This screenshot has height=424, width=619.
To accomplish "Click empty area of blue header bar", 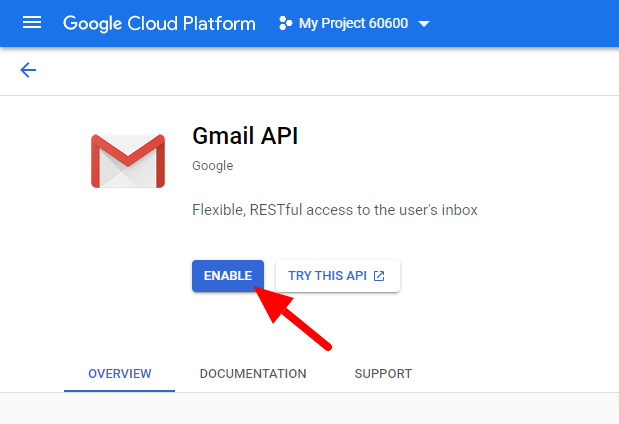I will pyautogui.click(x=530, y=23).
